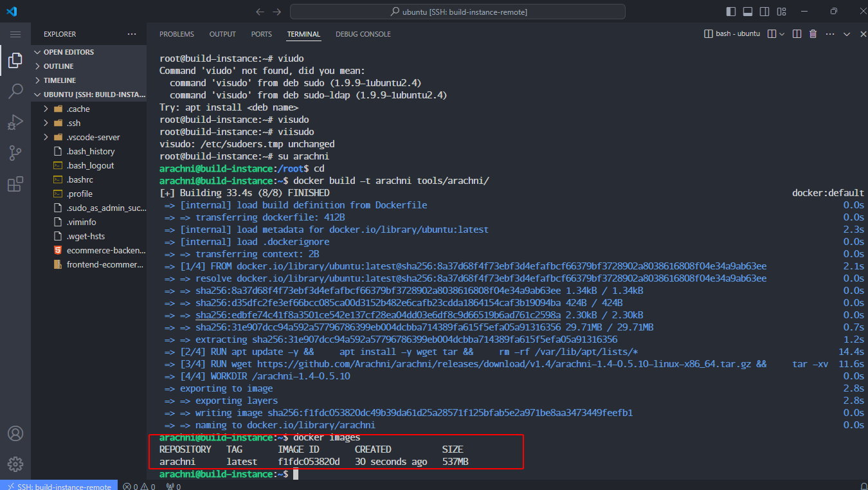Open the .viminfo file

89,222
